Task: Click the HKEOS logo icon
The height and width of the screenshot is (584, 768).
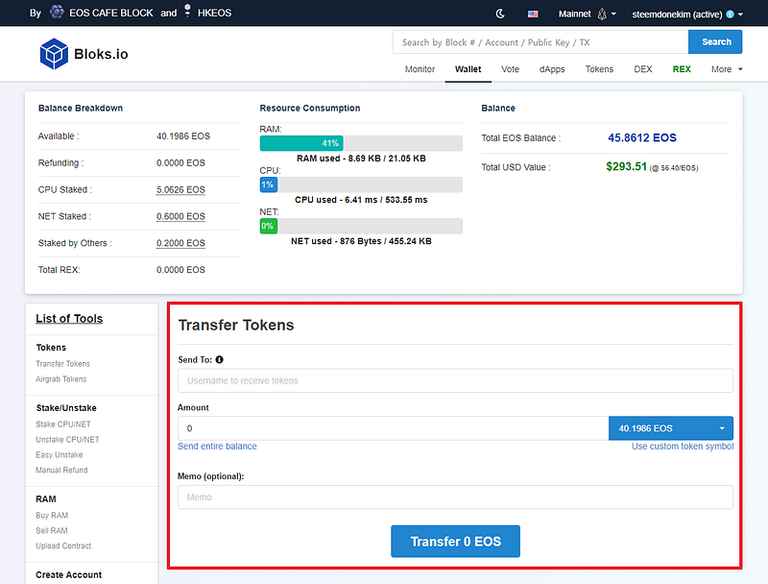Action: 187,13
